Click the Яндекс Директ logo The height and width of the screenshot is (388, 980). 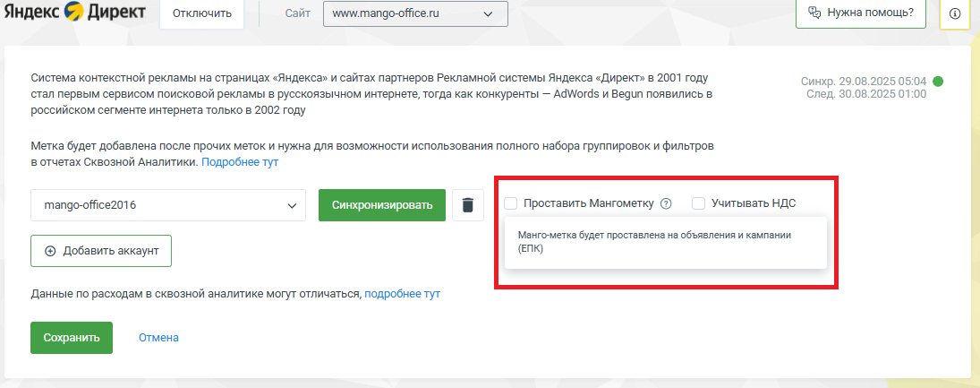(x=74, y=12)
